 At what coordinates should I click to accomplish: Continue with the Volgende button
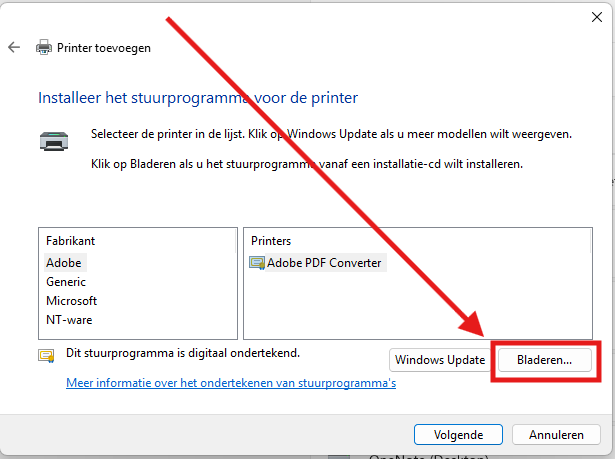click(459, 435)
